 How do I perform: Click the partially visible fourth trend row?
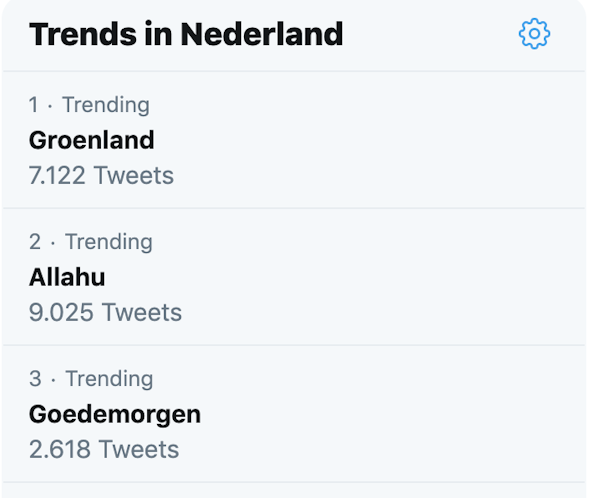click(294, 490)
